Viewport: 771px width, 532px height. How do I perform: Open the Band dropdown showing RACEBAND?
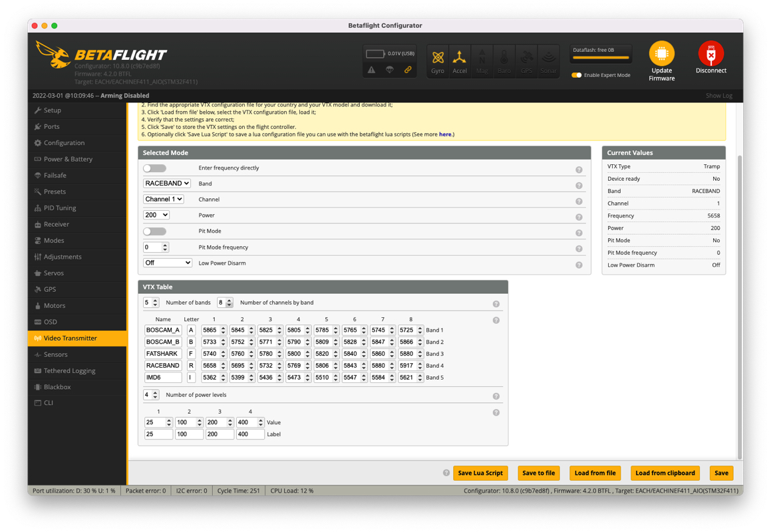pos(167,184)
